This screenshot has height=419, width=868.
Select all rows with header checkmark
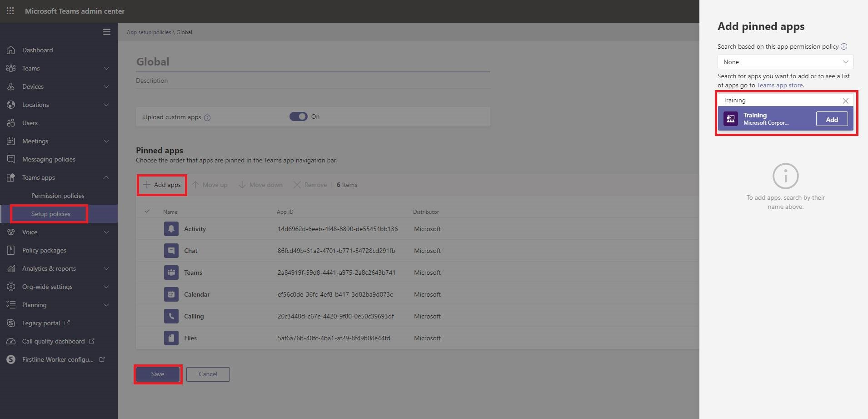click(147, 211)
